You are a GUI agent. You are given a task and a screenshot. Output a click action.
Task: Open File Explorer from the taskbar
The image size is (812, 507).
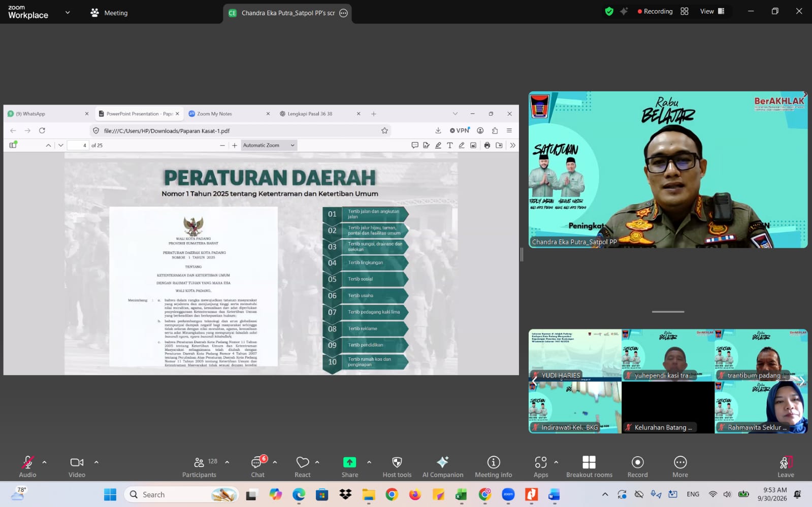coord(369,494)
